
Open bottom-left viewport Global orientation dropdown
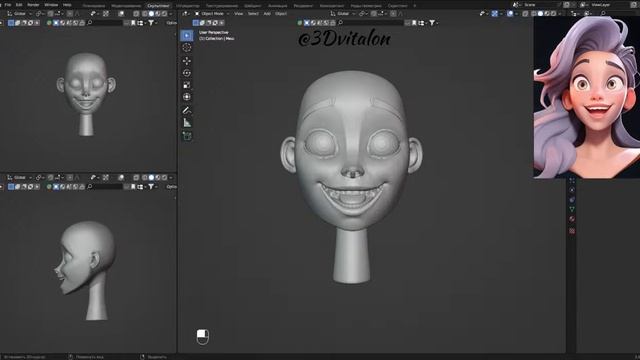[20, 178]
